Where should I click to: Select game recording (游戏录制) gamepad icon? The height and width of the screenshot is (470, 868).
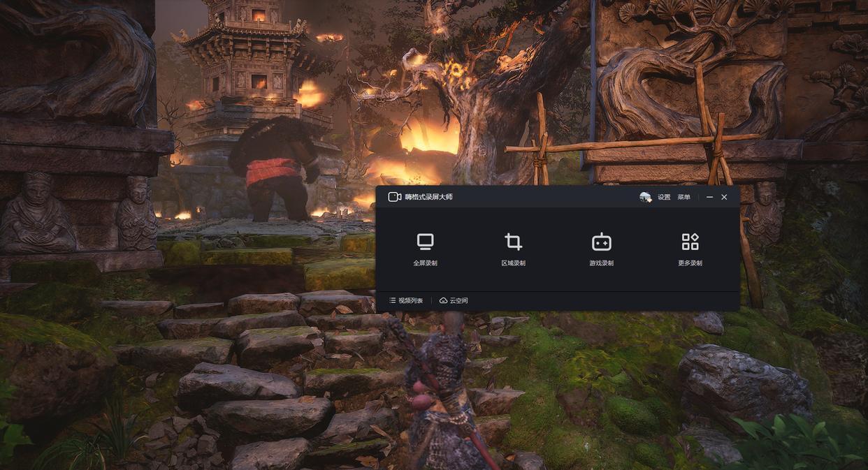[x=601, y=242]
